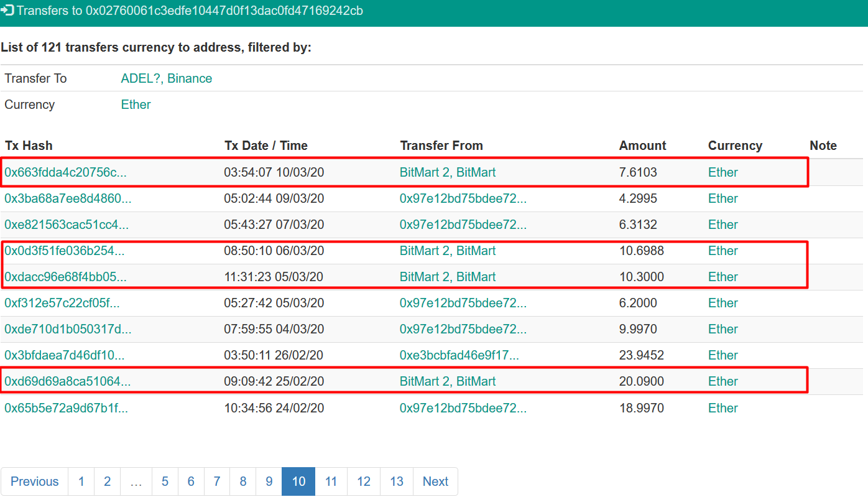868x502 pixels.
Task: Click the Tx Hash column header
Action: (29, 146)
